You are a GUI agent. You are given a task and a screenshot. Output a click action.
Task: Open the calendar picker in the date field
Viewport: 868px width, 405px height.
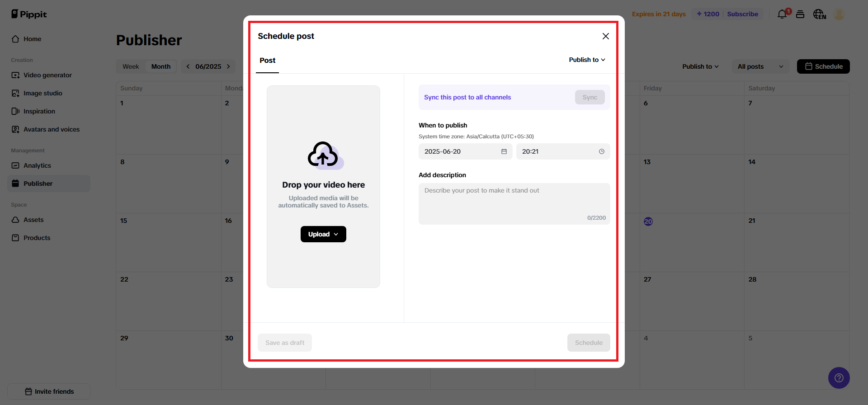tap(504, 151)
